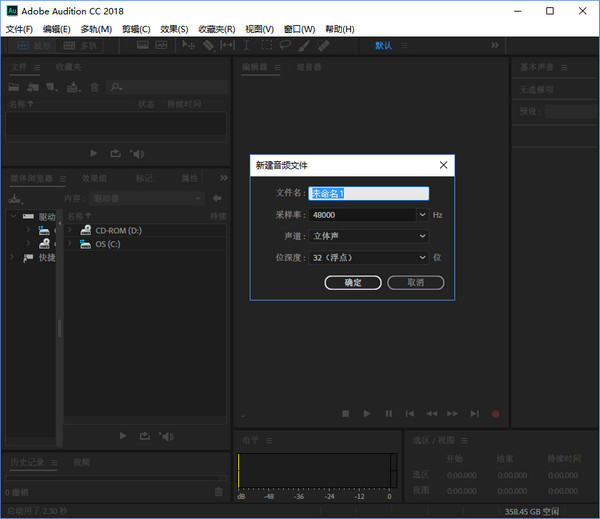
Task: Open the 效果(S) menu
Action: [174, 29]
